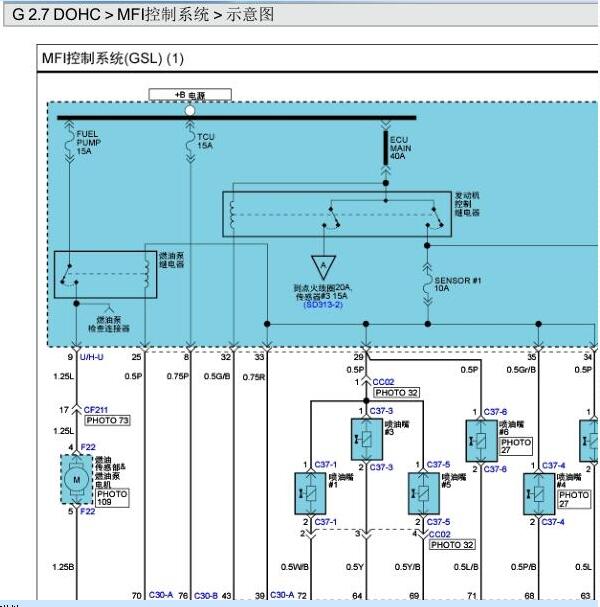
Task: Open PHOTO 27 beside injector #6
Action: [x=516, y=446]
